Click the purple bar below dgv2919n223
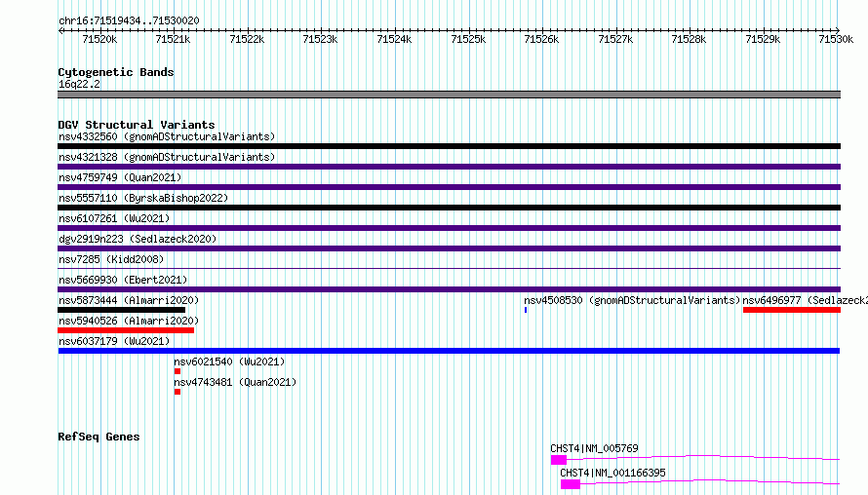Screen dimensions: 868x495 tap(449, 248)
